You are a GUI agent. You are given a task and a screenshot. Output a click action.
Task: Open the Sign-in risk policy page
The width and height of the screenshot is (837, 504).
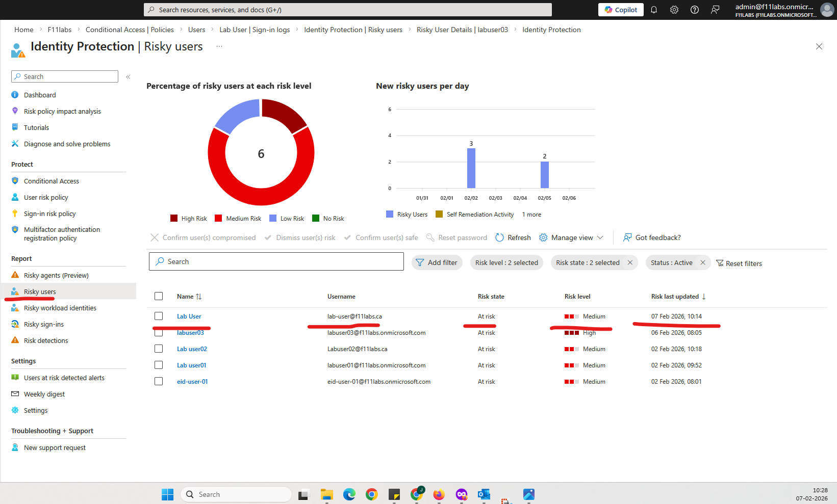(x=48, y=213)
